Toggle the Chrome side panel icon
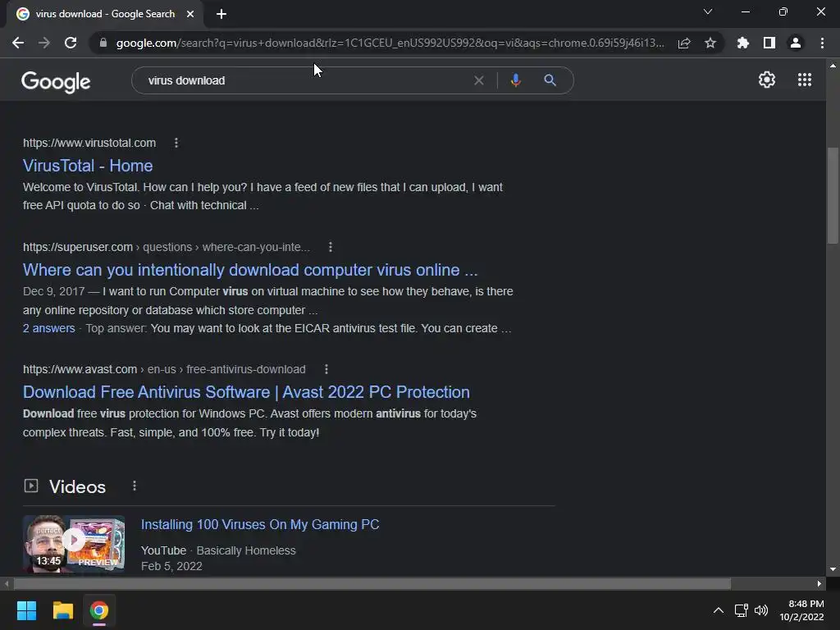The image size is (840, 630). pos(769,43)
